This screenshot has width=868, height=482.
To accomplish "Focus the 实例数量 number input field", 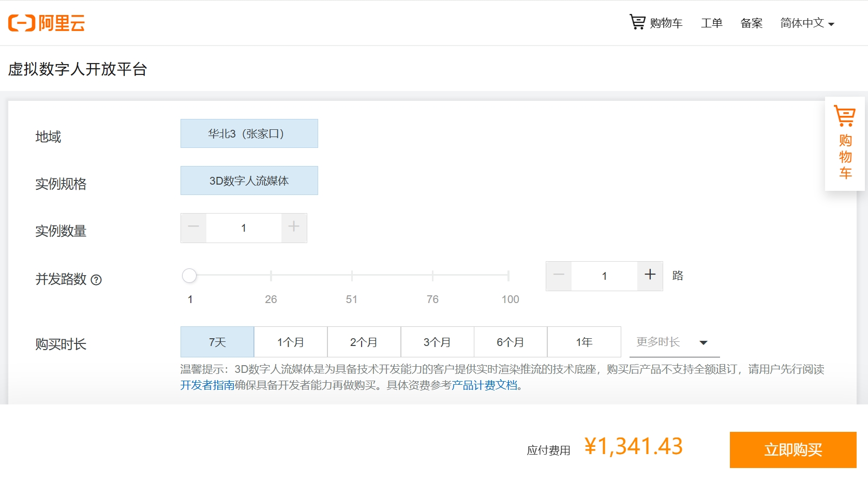I will click(x=244, y=228).
